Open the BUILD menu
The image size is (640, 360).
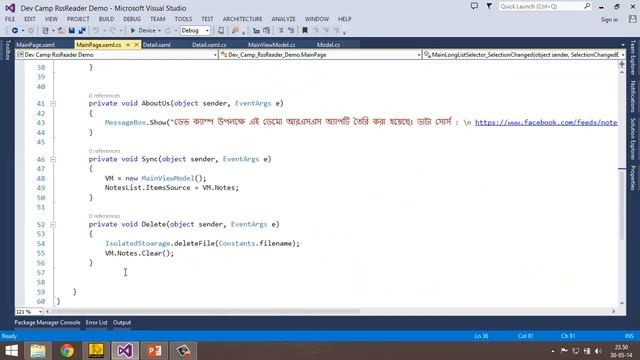point(106,19)
